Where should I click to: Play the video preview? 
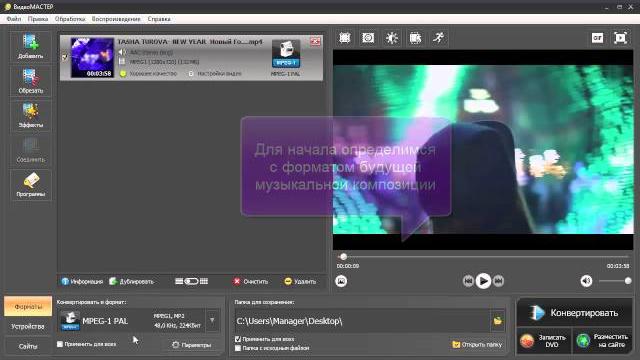click(483, 281)
